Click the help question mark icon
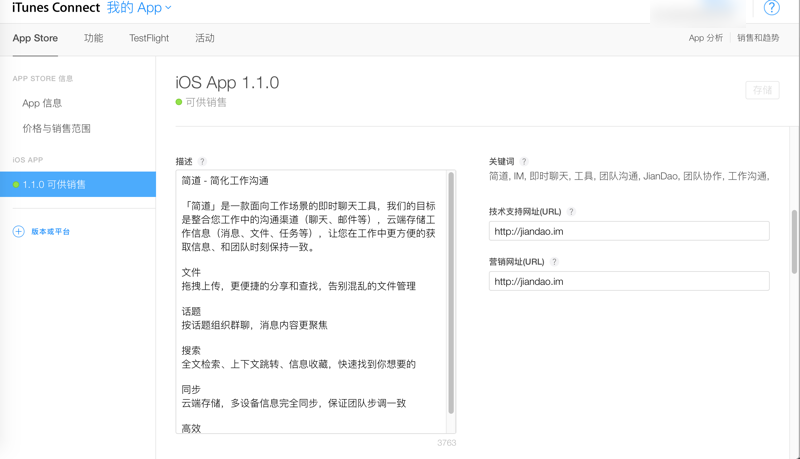 771,8
